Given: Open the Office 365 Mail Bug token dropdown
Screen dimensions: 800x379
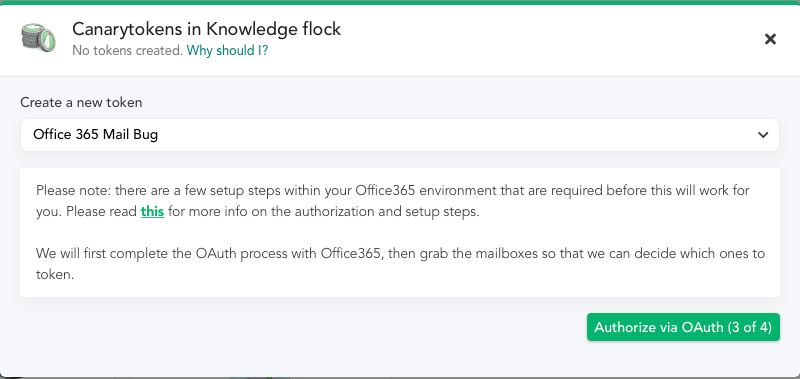Looking at the screenshot, I should click(x=399, y=135).
